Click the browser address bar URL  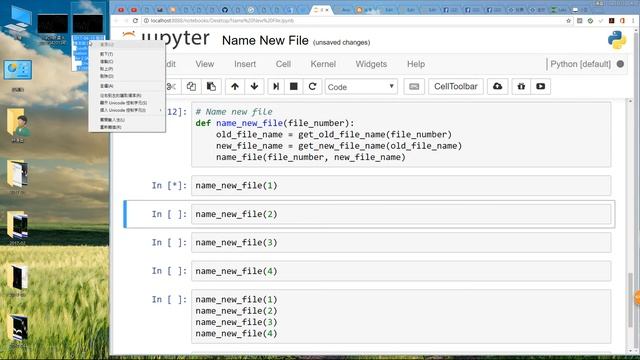click(222, 20)
